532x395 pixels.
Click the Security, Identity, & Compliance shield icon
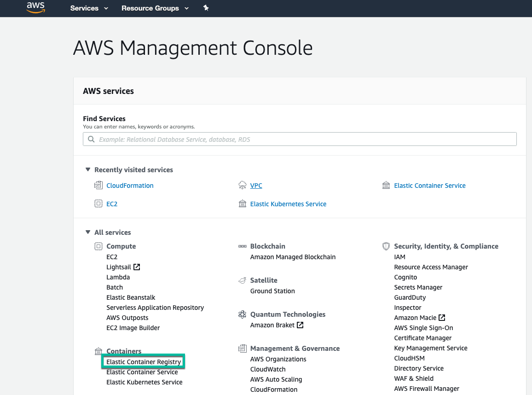tap(386, 246)
